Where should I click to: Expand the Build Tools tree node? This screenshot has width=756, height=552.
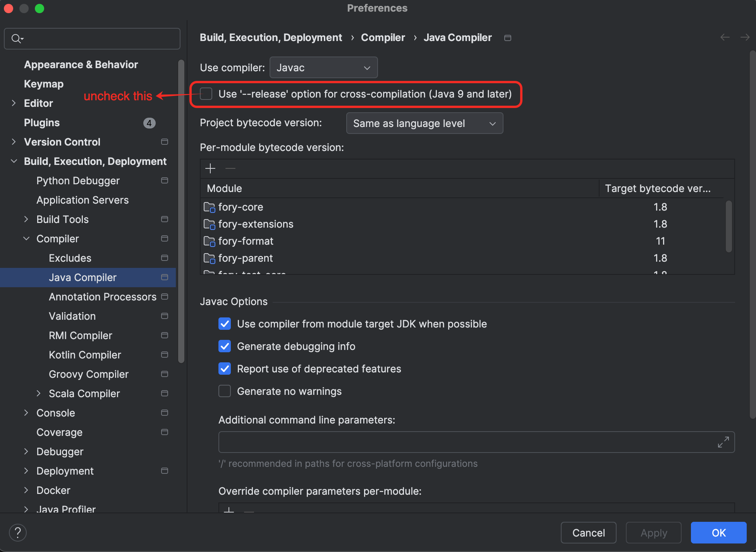(26, 219)
